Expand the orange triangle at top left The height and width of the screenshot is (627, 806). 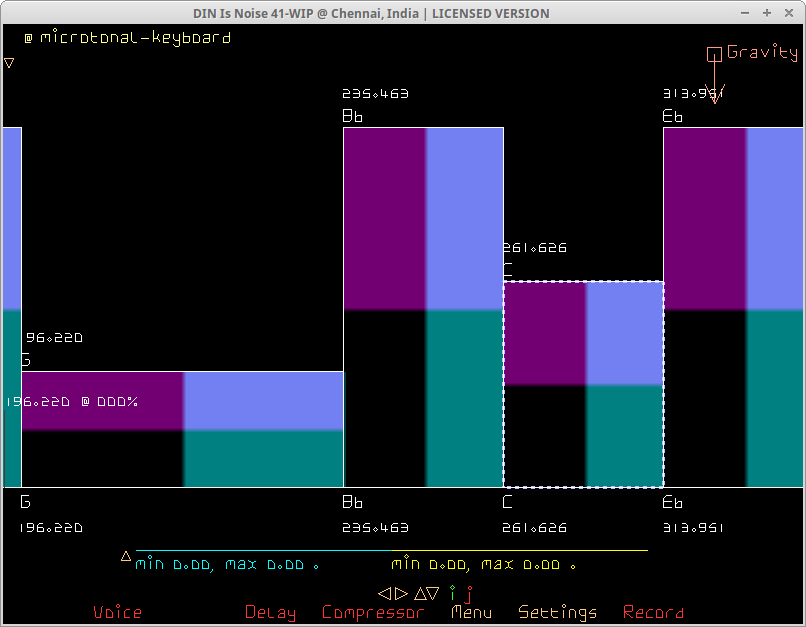(9, 63)
